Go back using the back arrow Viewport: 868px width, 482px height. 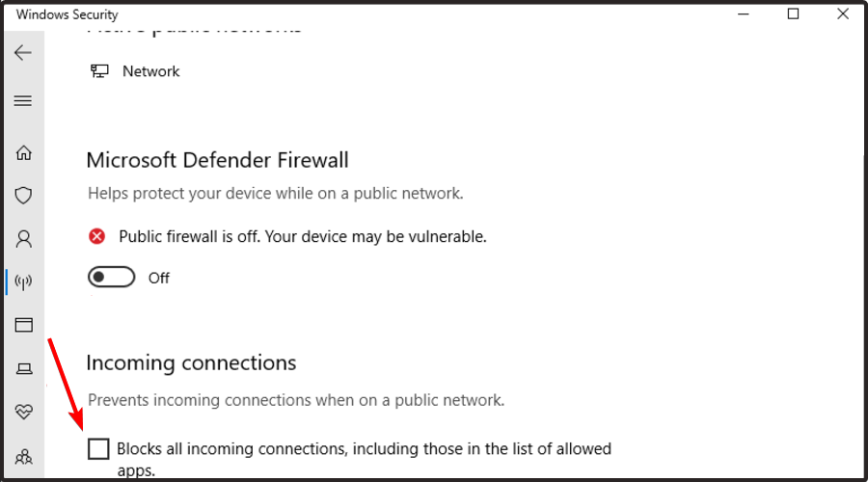(23, 52)
